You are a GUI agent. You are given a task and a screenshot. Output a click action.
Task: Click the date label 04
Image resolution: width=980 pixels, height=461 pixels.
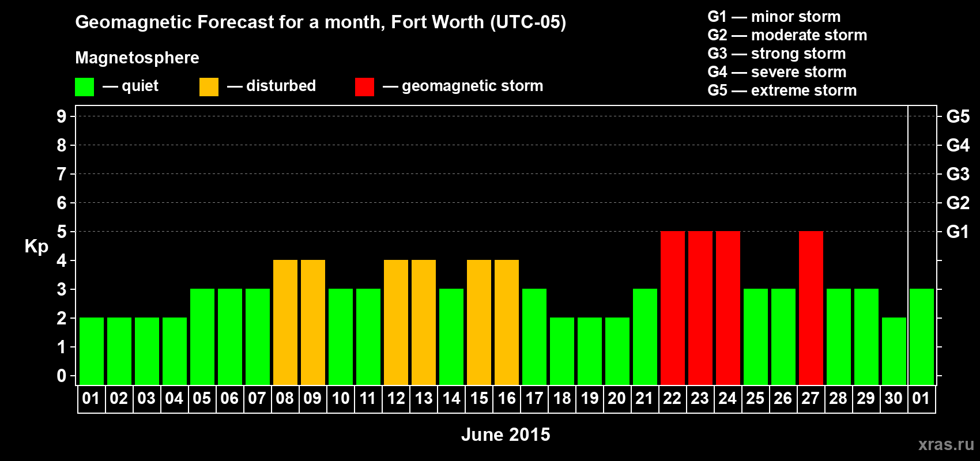tap(174, 398)
